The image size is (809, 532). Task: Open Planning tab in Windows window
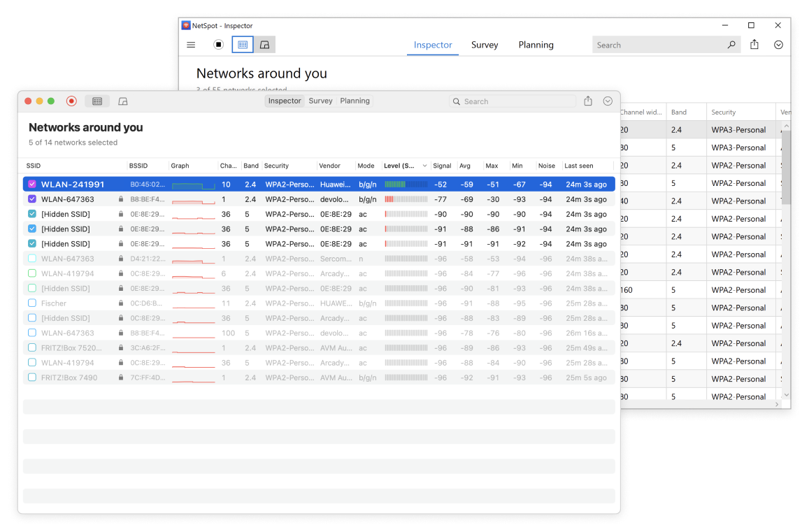point(536,45)
